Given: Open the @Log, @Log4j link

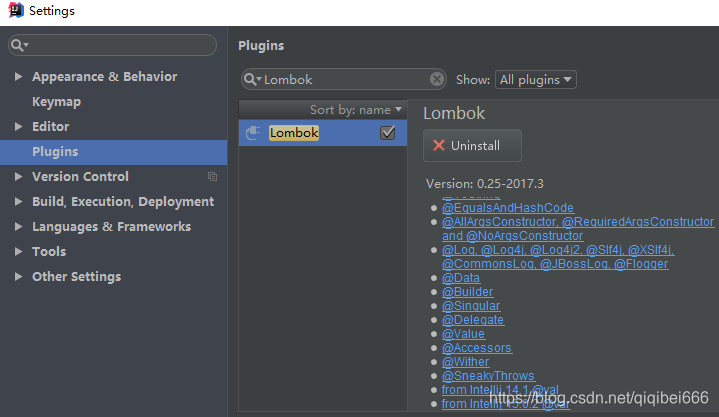Looking at the screenshot, I should (x=558, y=257).
